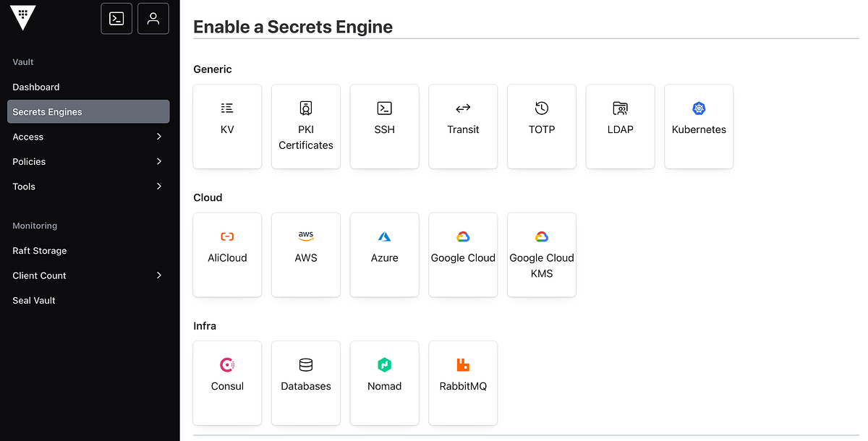
Task: Select the Nomad logo icon
Action: click(x=385, y=365)
